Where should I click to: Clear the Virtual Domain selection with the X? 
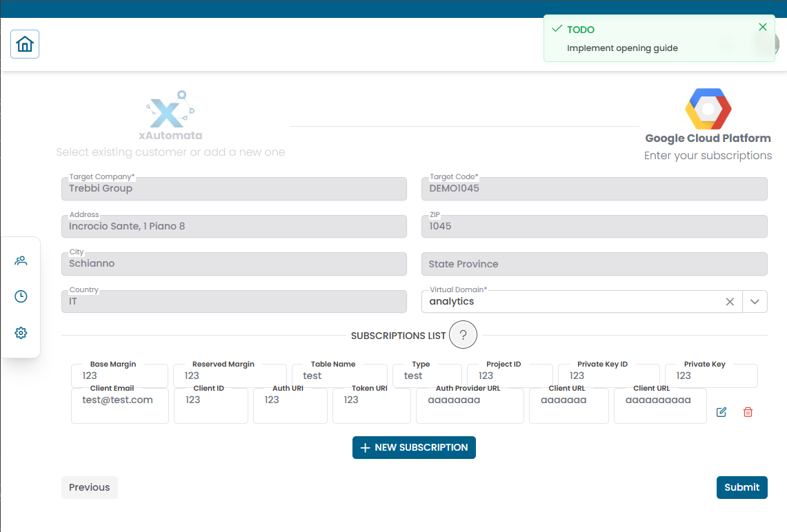[730, 301]
